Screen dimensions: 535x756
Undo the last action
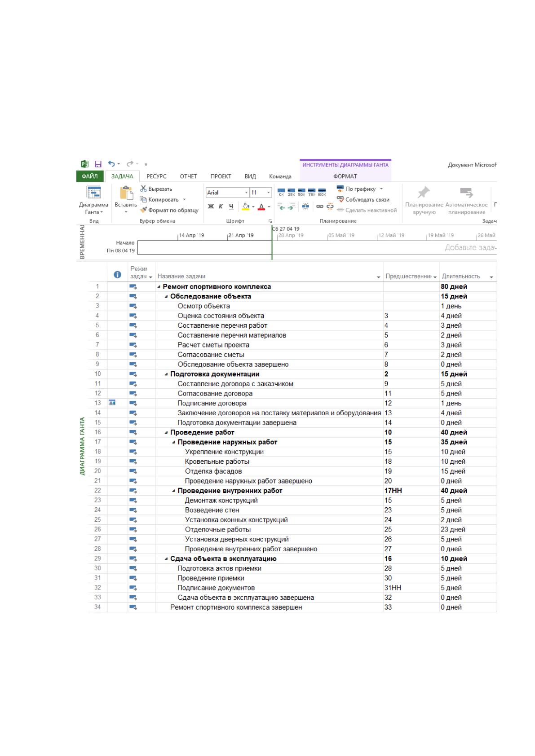(x=112, y=164)
